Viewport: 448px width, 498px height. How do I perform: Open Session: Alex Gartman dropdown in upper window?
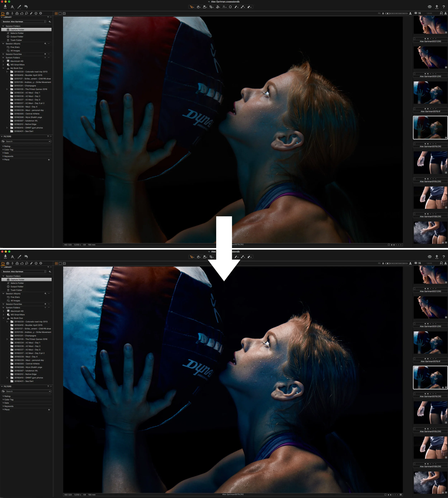(x=24, y=22)
